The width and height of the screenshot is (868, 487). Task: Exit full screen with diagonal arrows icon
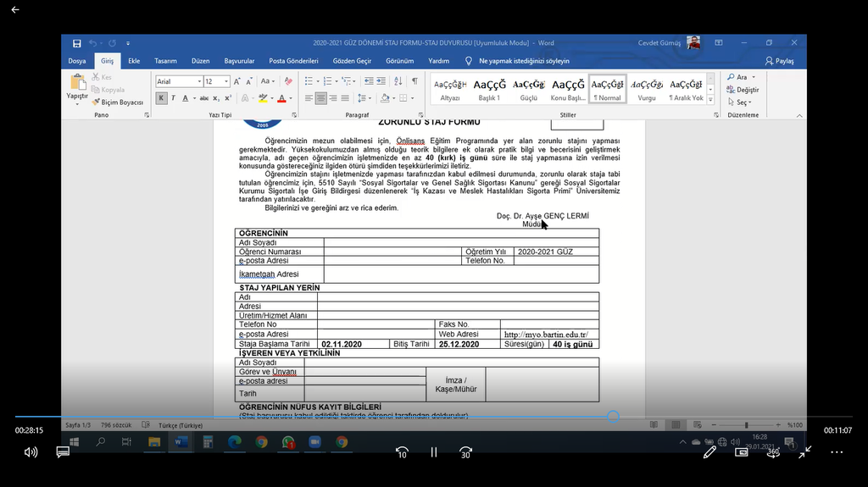point(805,452)
